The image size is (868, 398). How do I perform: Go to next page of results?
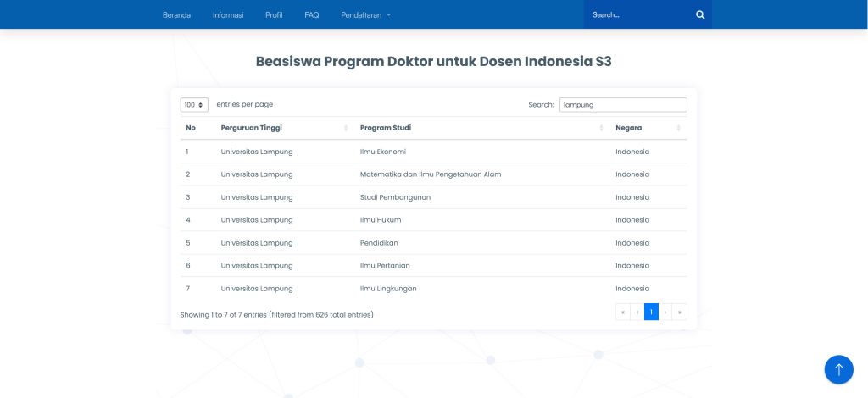(x=665, y=312)
